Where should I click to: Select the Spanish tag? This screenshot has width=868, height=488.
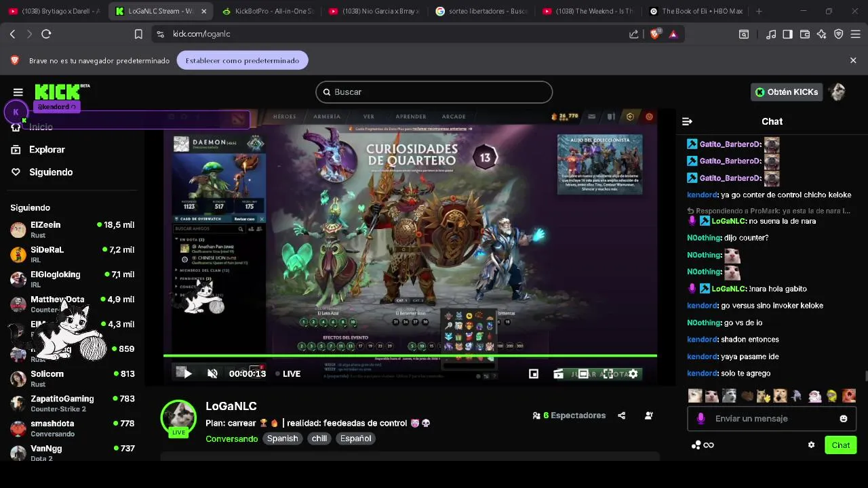point(283,439)
